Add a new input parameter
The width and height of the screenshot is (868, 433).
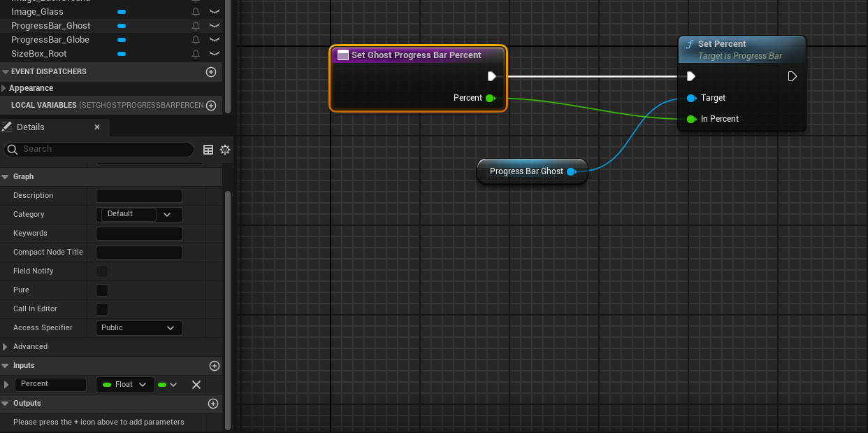coord(215,366)
